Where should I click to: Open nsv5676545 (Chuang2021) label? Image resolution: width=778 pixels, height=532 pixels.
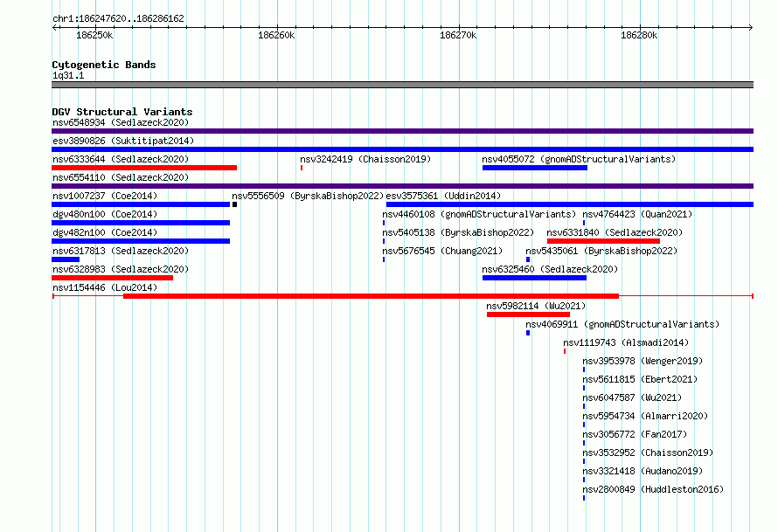pyautogui.click(x=442, y=251)
